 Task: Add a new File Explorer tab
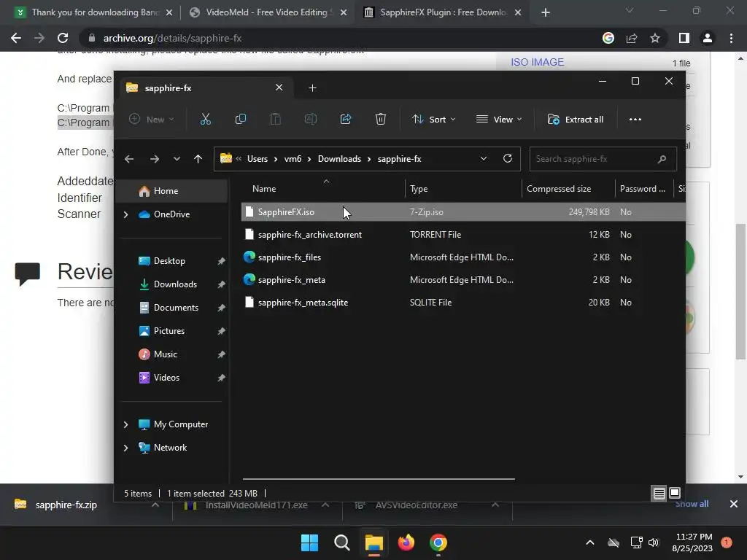(312, 88)
